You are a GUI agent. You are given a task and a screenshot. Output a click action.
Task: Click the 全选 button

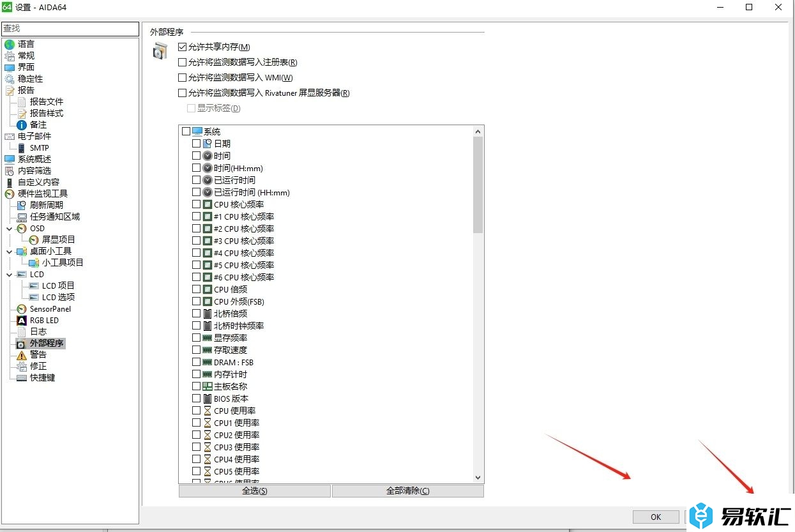pyautogui.click(x=255, y=490)
